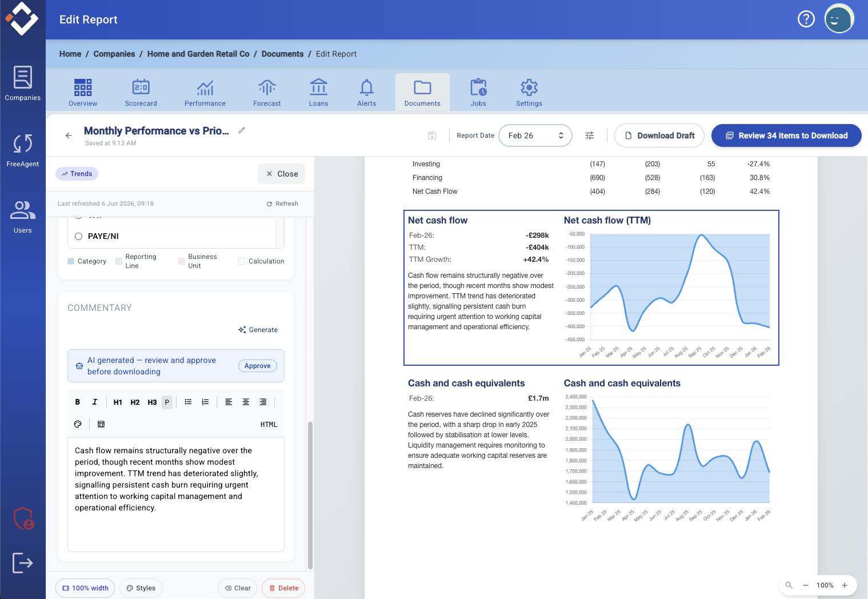Viewport: 868px width, 599px height.
Task: Zoom out with the minus icon
Action: tap(806, 585)
